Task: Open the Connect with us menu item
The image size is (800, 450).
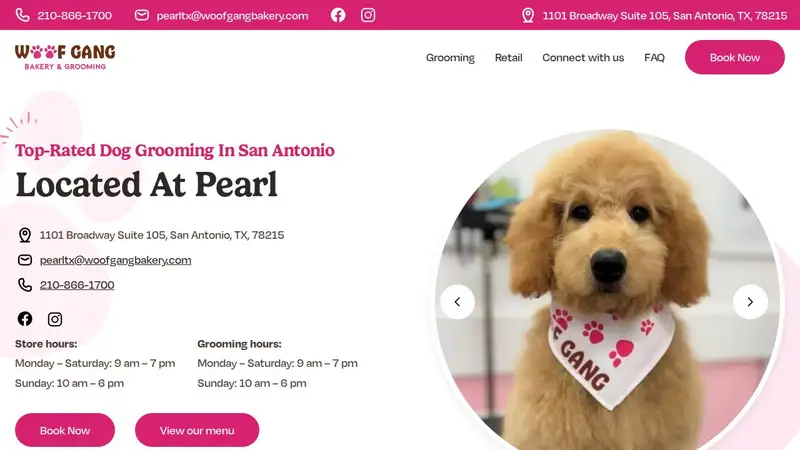Action: (x=583, y=58)
